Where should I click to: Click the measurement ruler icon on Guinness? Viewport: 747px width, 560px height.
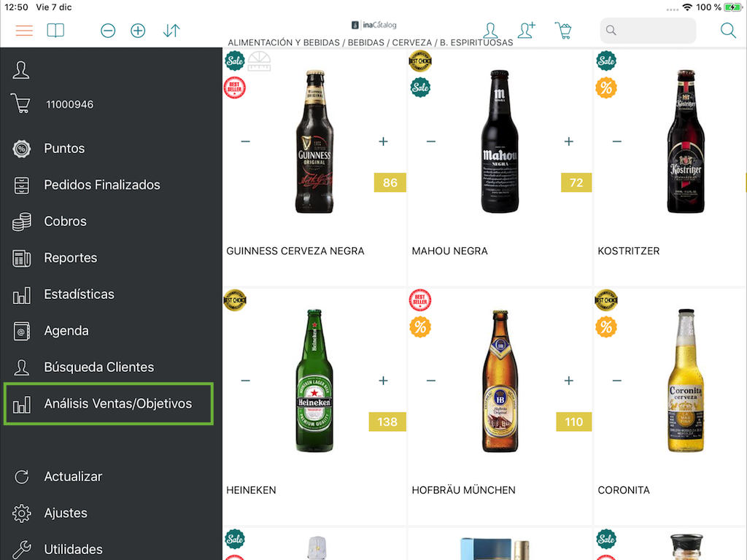(260, 61)
